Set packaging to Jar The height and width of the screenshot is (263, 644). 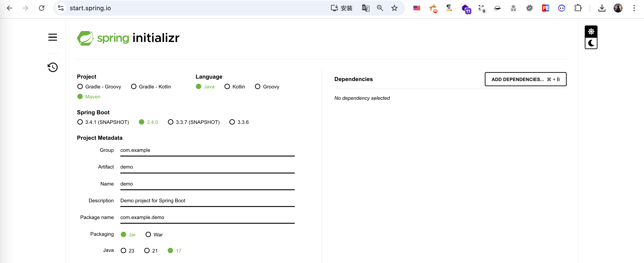point(128,235)
